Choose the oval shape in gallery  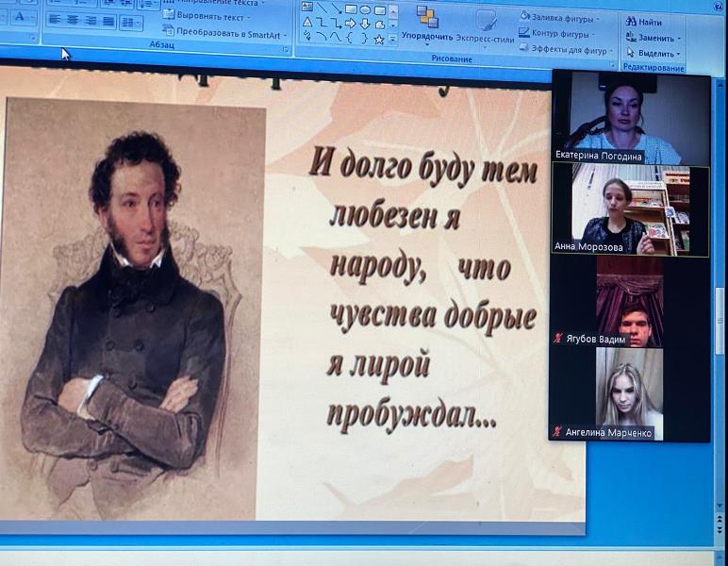tap(364, 8)
